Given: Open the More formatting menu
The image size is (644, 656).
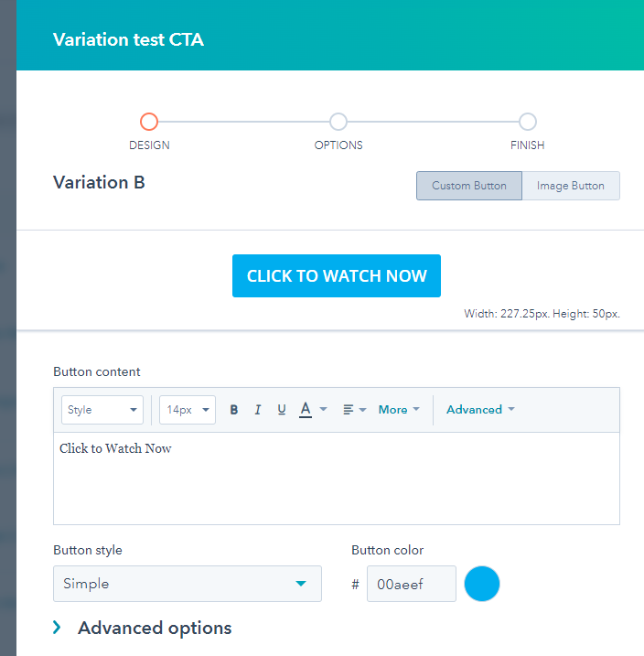Looking at the screenshot, I should 399,410.
